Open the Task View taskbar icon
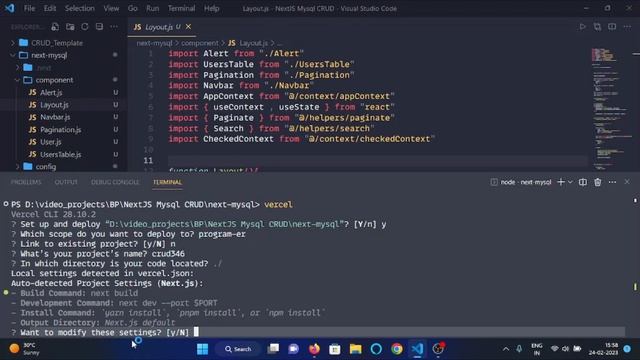This screenshot has width=640, height=360. click(273, 349)
